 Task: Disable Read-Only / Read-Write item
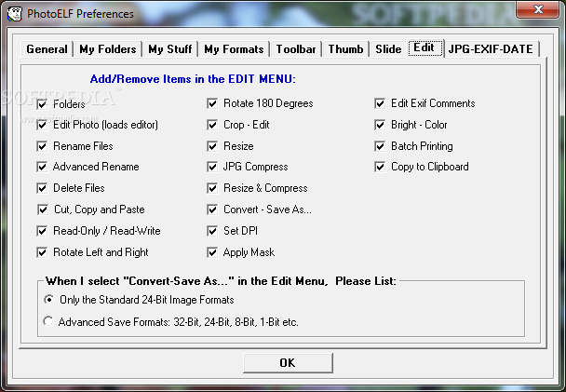click(42, 231)
